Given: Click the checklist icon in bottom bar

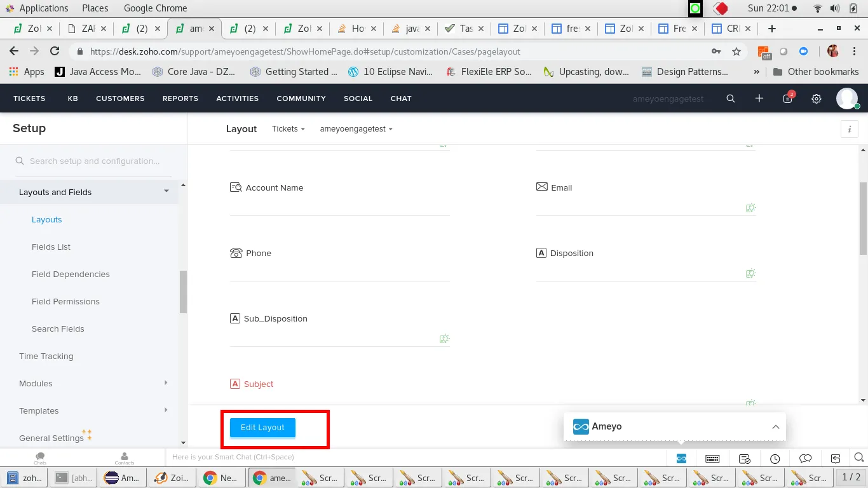Looking at the screenshot, I should pyautogui.click(x=745, y=458).
